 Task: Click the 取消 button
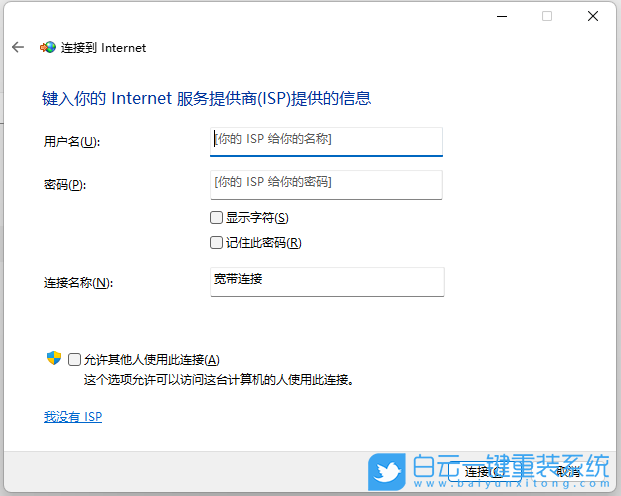(x=568, y=471)
